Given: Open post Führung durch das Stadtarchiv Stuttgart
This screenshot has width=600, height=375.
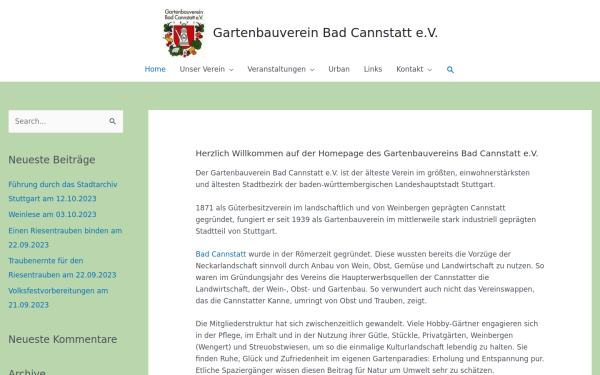Looking at the screenshot, I should [63, 191].
